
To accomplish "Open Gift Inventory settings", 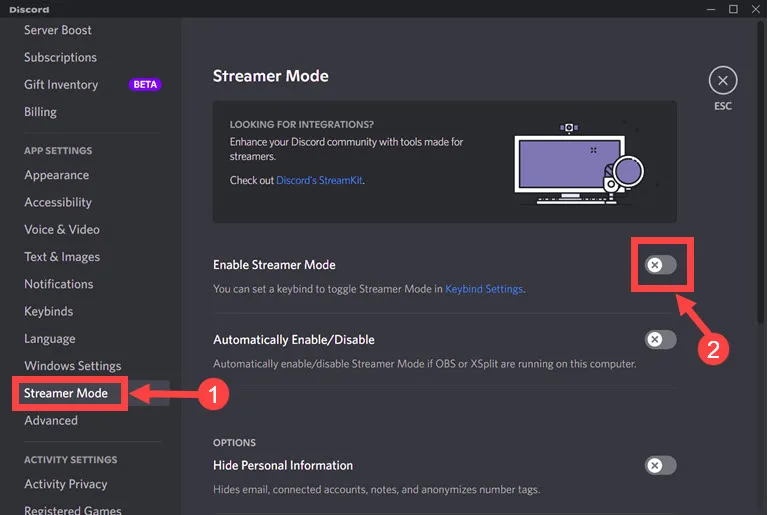I will [x=61, y=85].
